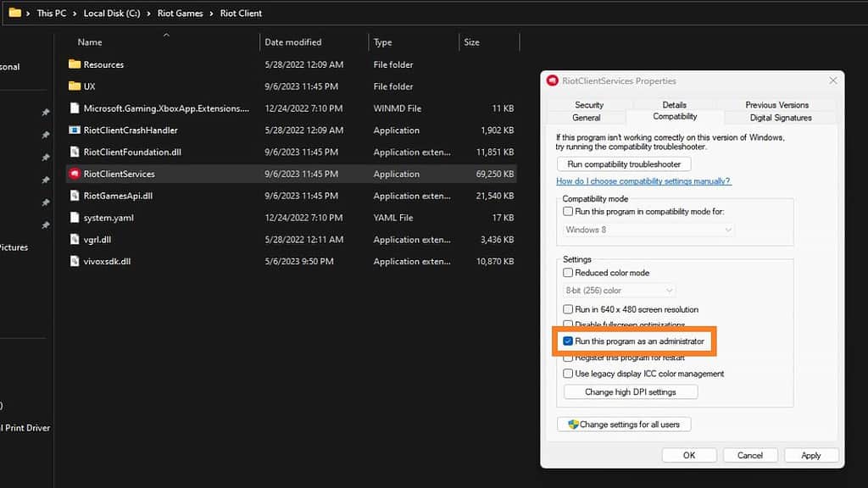Click 69,250 KB size of RiotClientServices

click(x=495, y=174)
